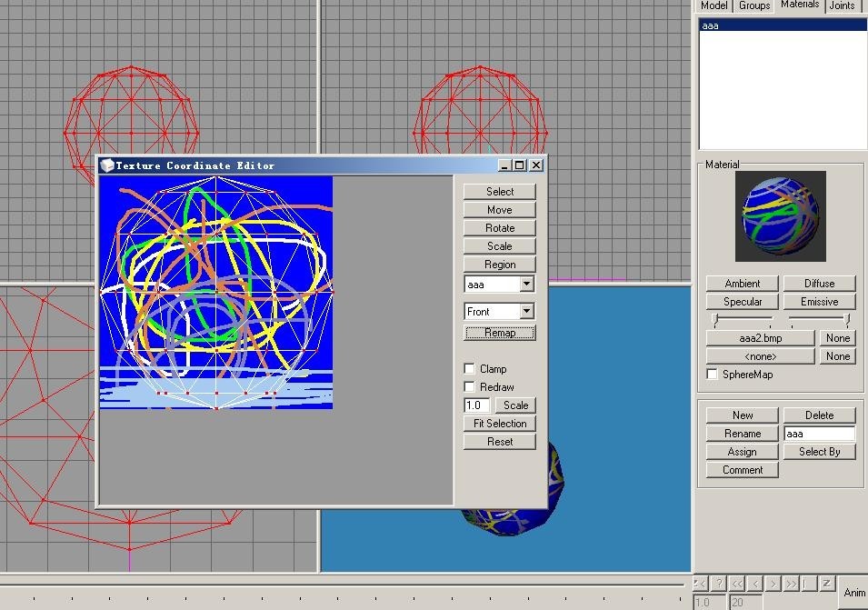Click the Assign material button
Image resolution: width=868 pixels, height=610 pixels.
click(x=743, y=452)
